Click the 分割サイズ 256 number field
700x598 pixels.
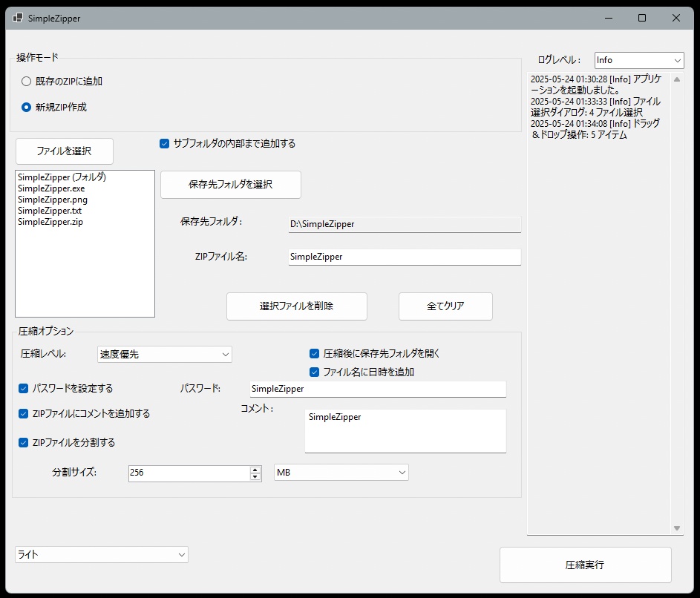[189, 473]
